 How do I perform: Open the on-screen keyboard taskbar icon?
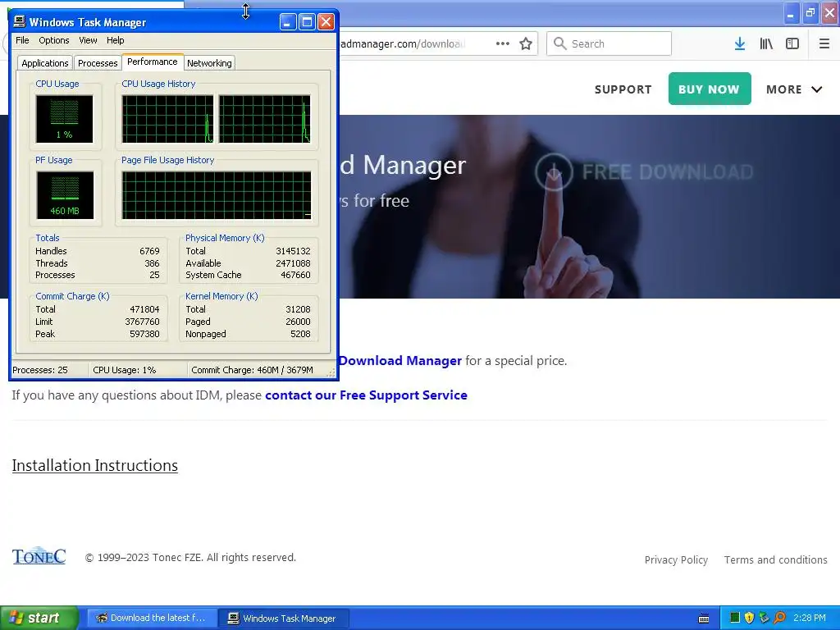pyautogui.click(x=704, y=619)
